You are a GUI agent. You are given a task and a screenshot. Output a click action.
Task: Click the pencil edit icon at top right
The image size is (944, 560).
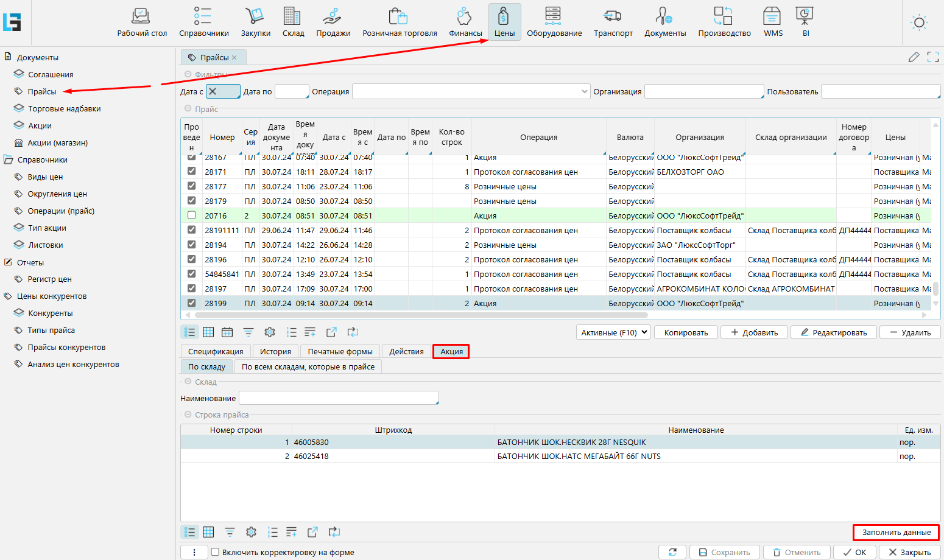914,57
